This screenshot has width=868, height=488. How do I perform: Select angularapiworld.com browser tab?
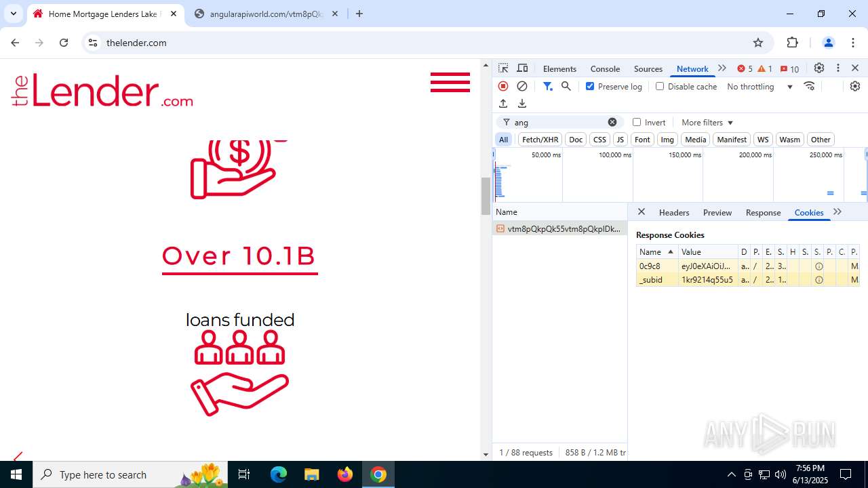point(266,14)
